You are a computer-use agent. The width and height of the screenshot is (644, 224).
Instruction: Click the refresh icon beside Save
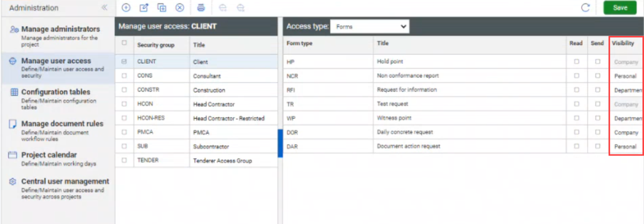click(586, 8)
